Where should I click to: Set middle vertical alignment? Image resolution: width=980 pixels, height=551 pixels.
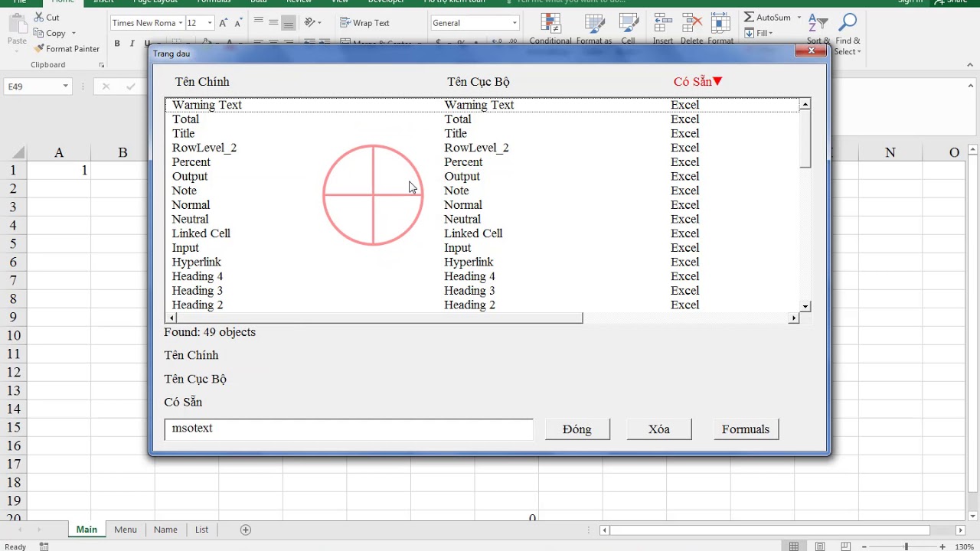pos(273,23)
